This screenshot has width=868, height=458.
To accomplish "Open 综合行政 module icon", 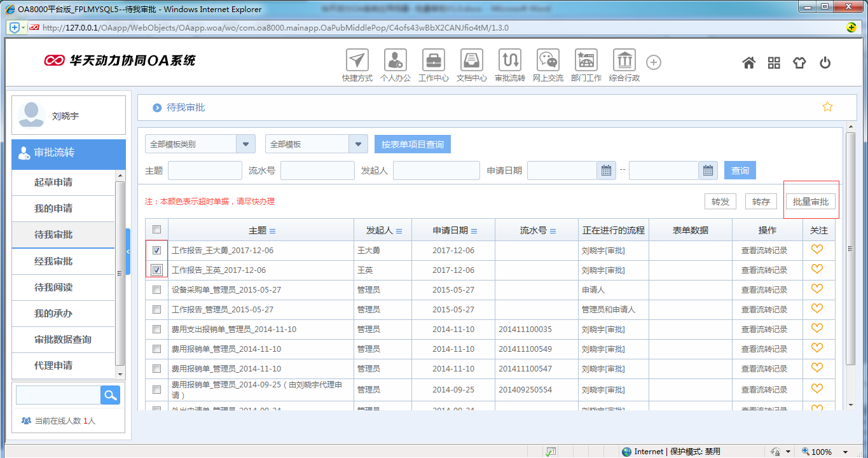I will [x=624, y=62].
